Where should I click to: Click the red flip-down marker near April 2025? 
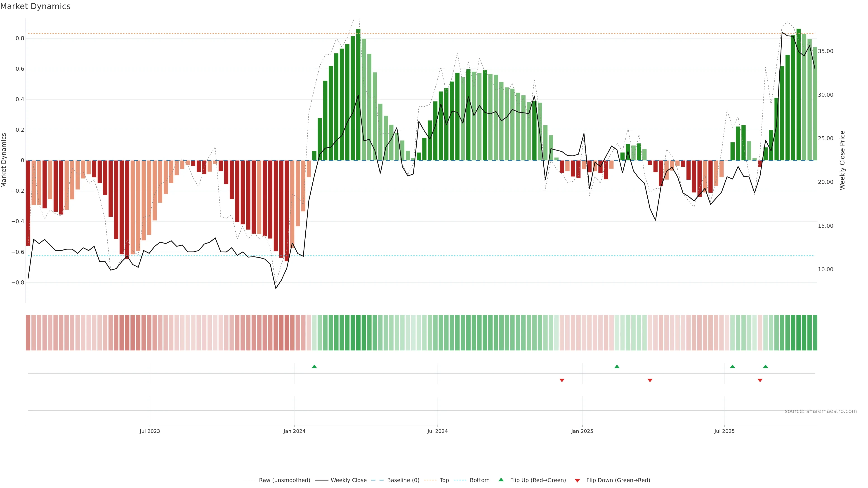(650, 380)
